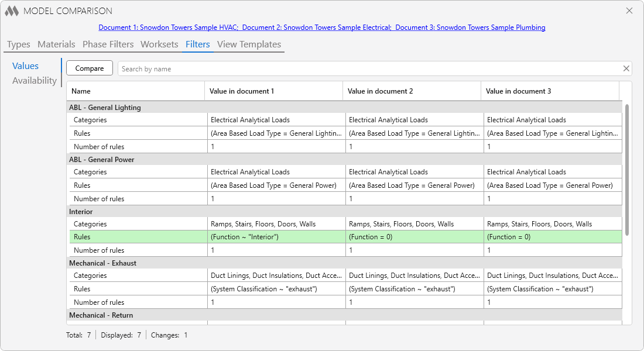Screen dimensions: 644x351
Task: Select the ABL - General Power group row
Action: pyautogui.click(x=344, y=160)
